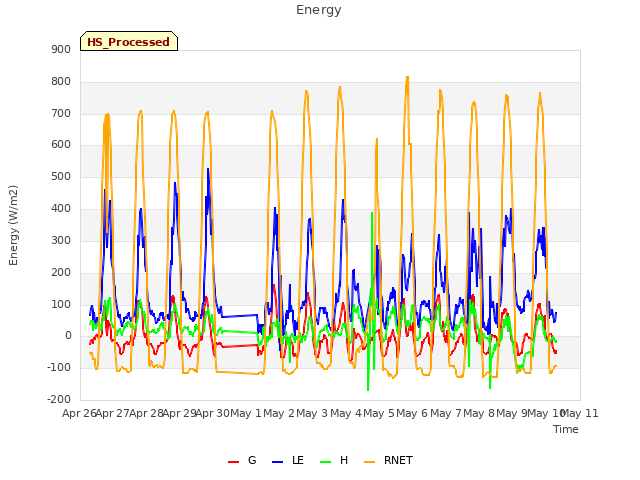Click the -100 y-axis tick value
The width and height of the screenshot is (640, 480).
click(x=59, y=367)
